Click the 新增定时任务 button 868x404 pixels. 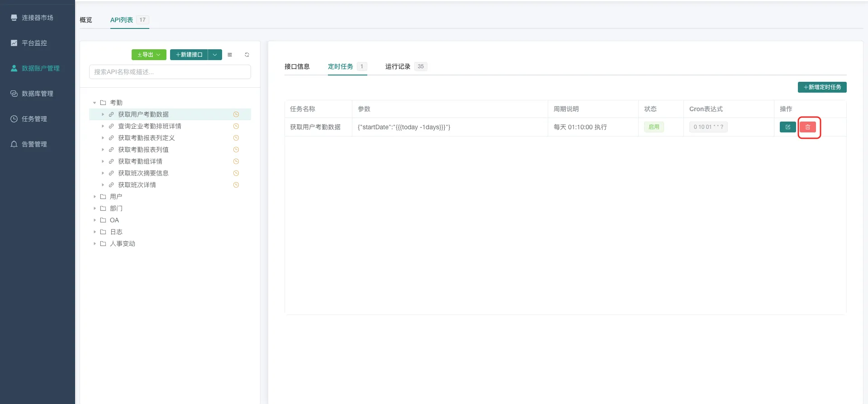[x=822, y=87]
